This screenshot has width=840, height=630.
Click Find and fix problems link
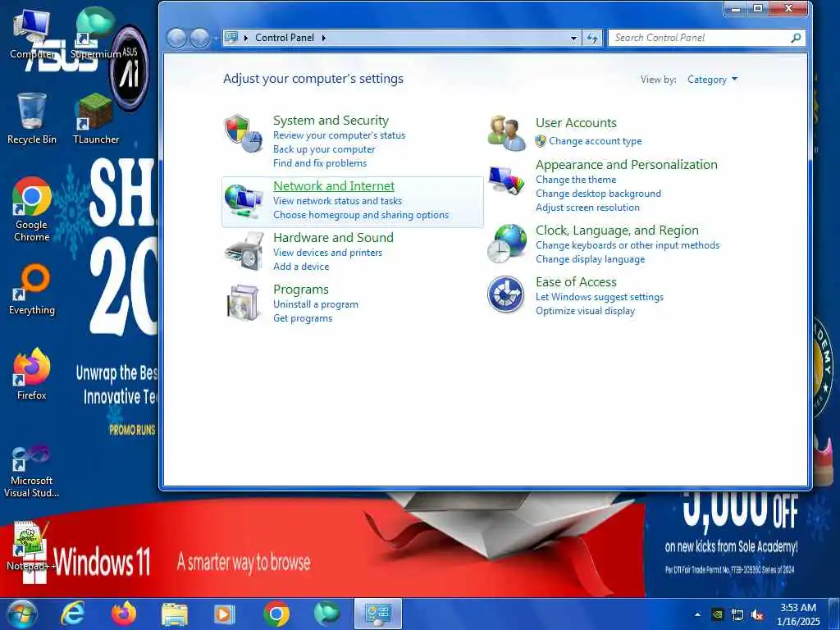(320, 163)
